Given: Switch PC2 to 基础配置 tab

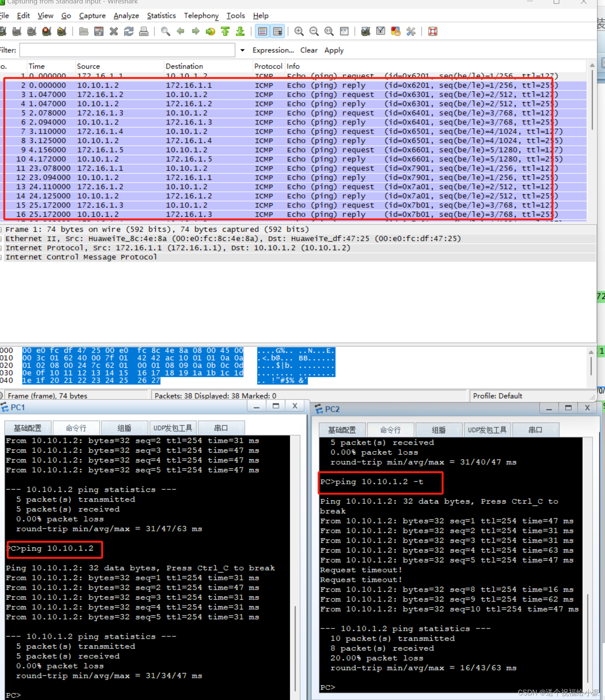Looking at the screenshot, I should tap(342, 430).
